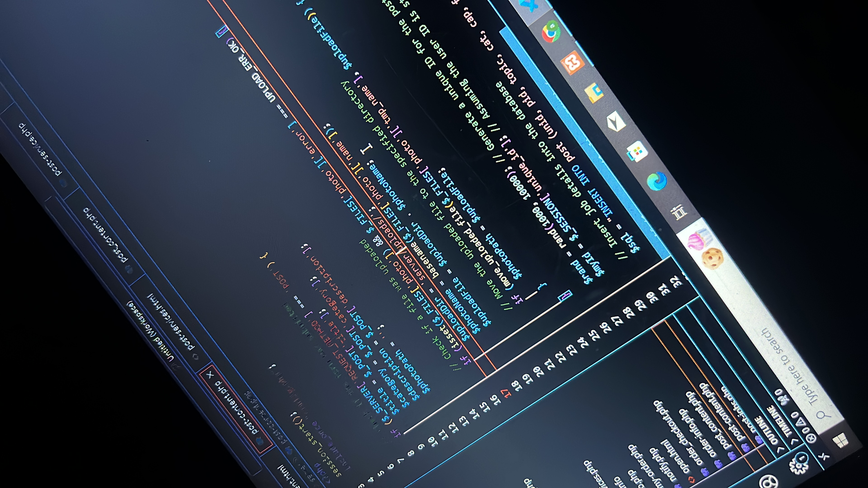
Task: Open Microsoft Edge from the taskbar
Action: [657, 181]
